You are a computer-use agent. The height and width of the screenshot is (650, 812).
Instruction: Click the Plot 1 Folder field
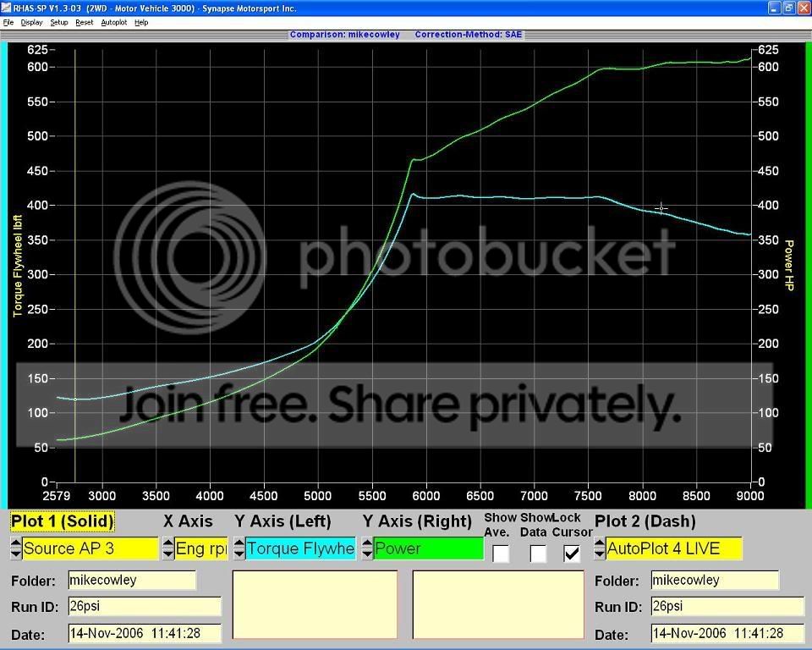click(x=132, y=580)
